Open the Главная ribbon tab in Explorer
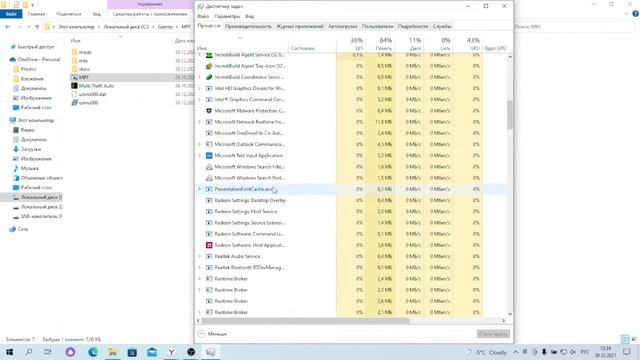Screen dimensions: 640x360 point(36,14)
